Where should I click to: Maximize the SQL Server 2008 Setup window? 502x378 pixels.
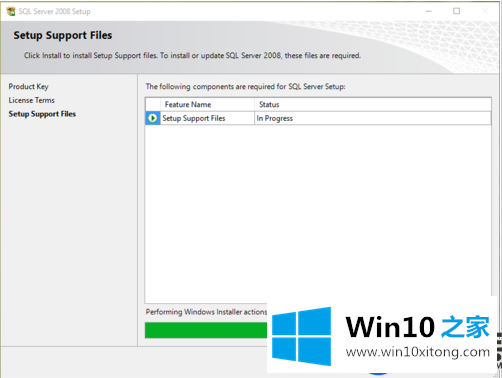pyautogui.click(x=457, y=11)
